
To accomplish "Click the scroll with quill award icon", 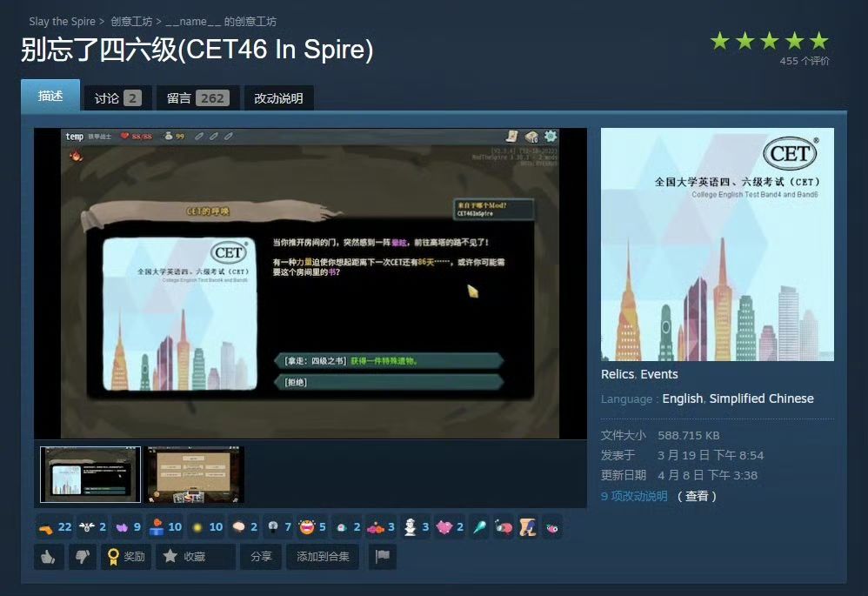I will (528, 527).
